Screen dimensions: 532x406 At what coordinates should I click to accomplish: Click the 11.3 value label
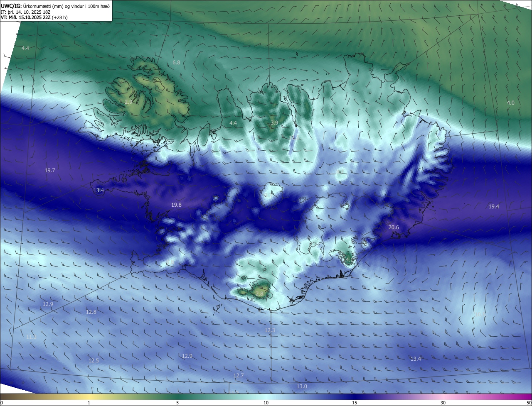(31, 337)
